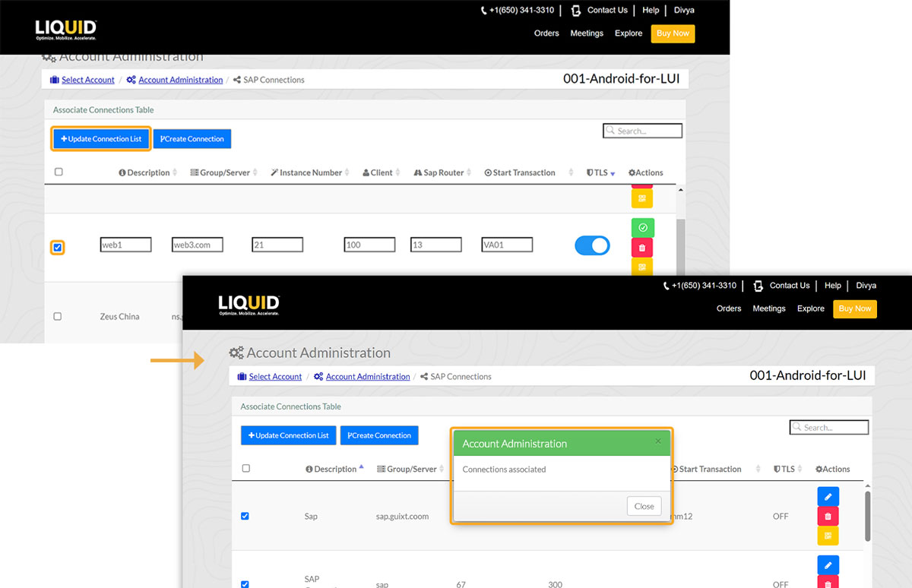The width and height of the screenshot is (912, 588).
Task: Sort by Sap Router column in upper window
Action: [x=443, y=172]
